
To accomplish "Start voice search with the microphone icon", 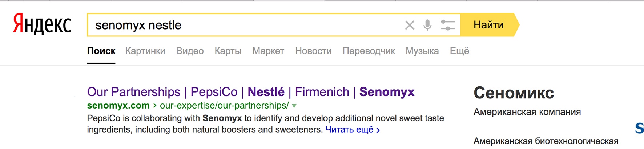I will coord(428,25).
